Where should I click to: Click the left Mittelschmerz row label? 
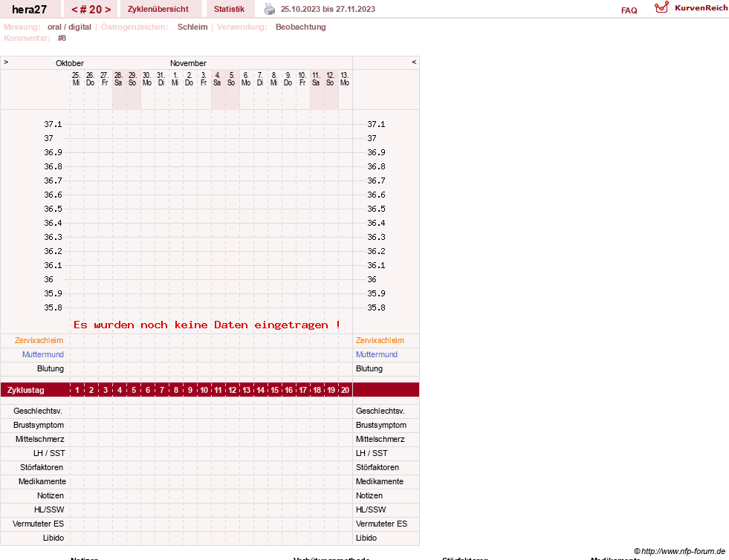[x=39, y=439]
